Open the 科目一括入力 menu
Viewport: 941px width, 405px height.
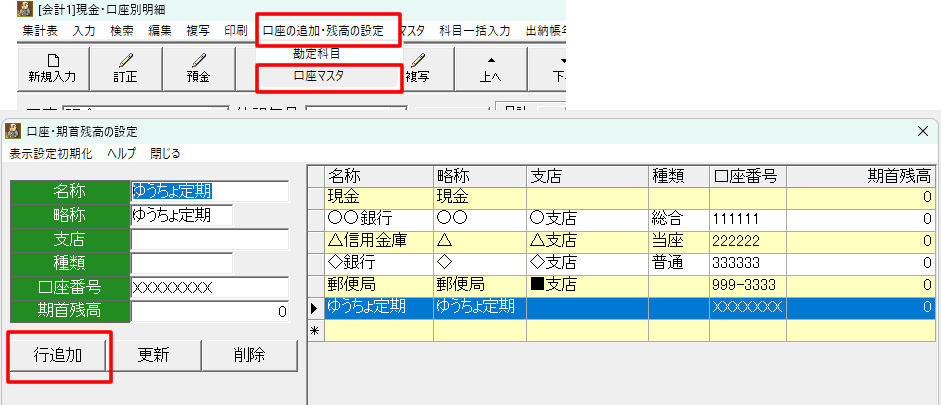[475, 31]
